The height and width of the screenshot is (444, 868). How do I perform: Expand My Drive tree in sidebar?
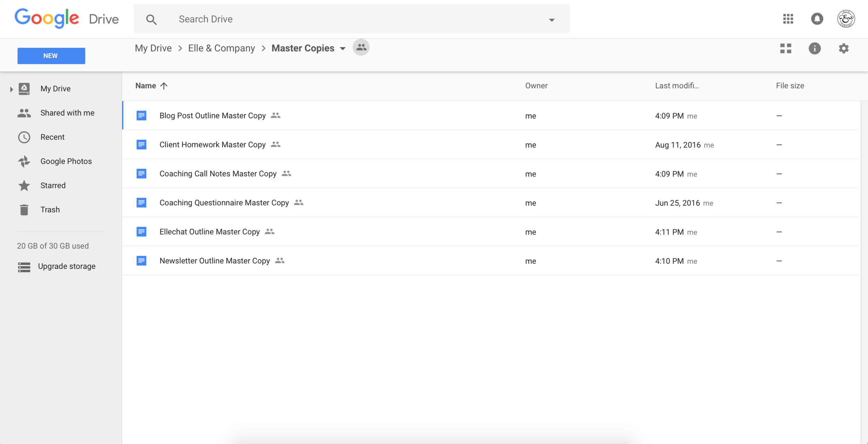coord(11,89)
